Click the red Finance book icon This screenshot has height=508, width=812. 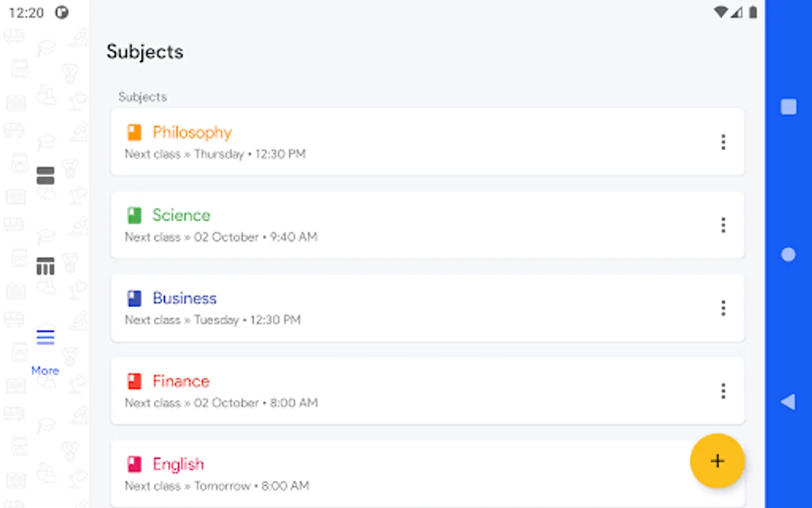coord(134,381)
